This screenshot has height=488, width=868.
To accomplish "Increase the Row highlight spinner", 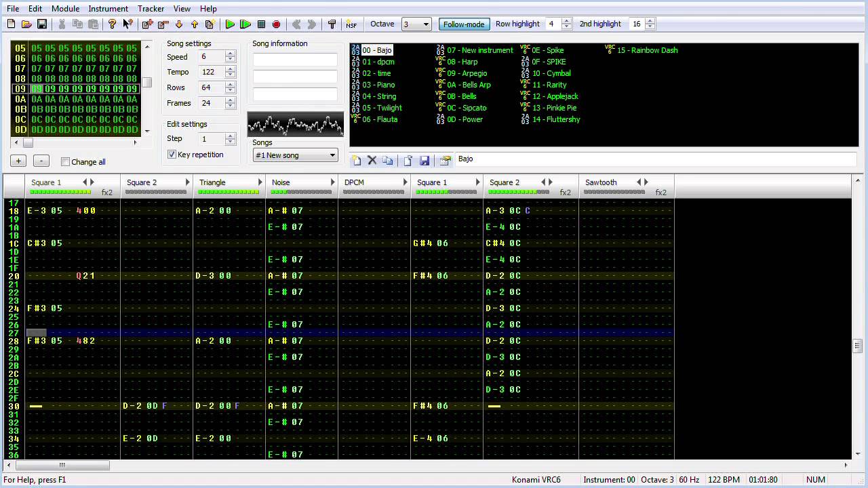I will 567,21.
